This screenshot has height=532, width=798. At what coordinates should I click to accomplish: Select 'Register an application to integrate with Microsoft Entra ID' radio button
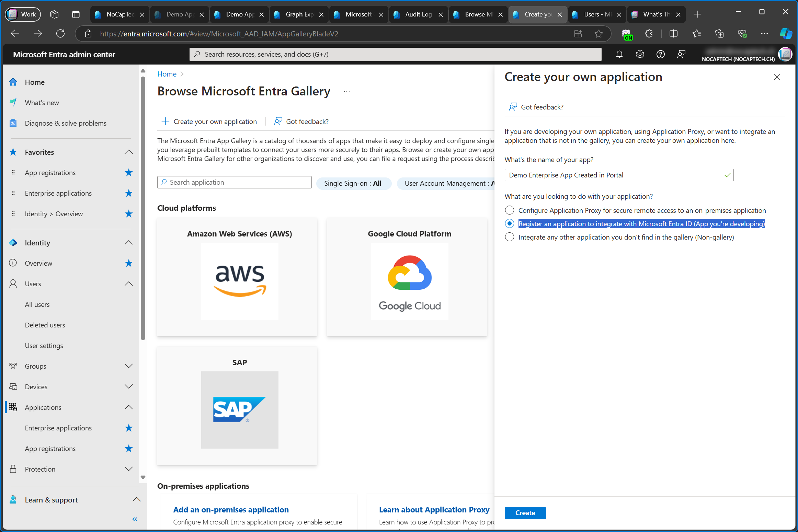point(509,224)
